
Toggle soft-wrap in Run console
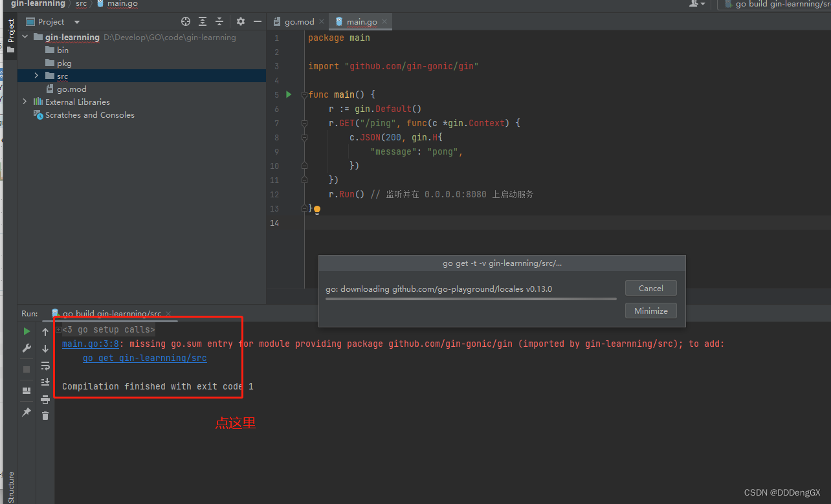(45, 366)
